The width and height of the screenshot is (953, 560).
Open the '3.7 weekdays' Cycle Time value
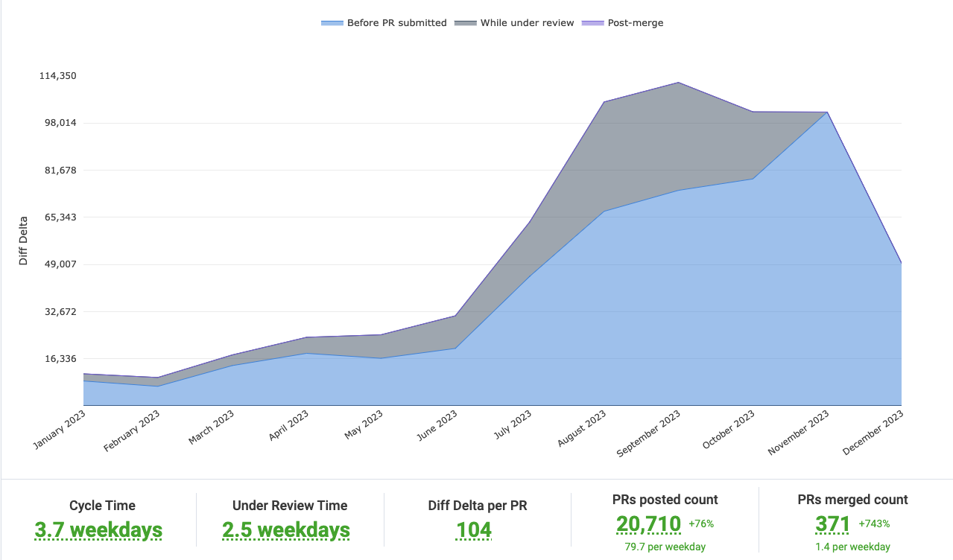pyautogui.click(x=98, y=529)
